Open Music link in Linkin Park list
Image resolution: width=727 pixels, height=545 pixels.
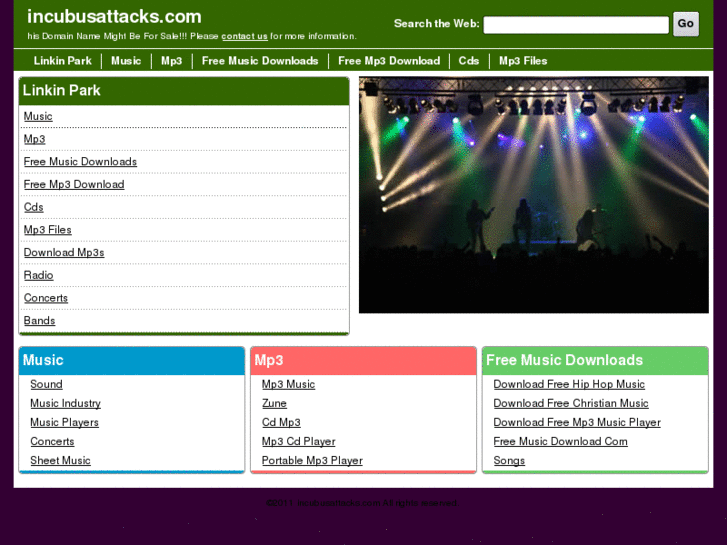tap(38, 116)
